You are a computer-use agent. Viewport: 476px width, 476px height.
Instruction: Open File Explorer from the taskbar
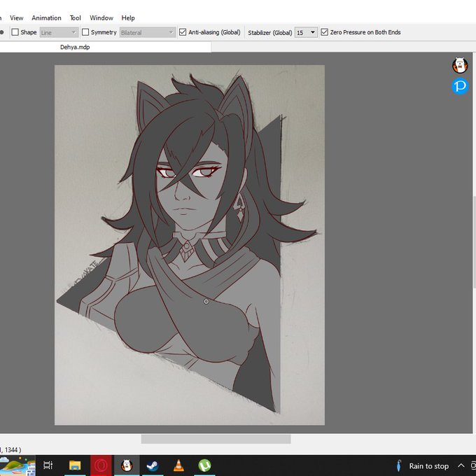pyautogui.click(x=75, y=465)
